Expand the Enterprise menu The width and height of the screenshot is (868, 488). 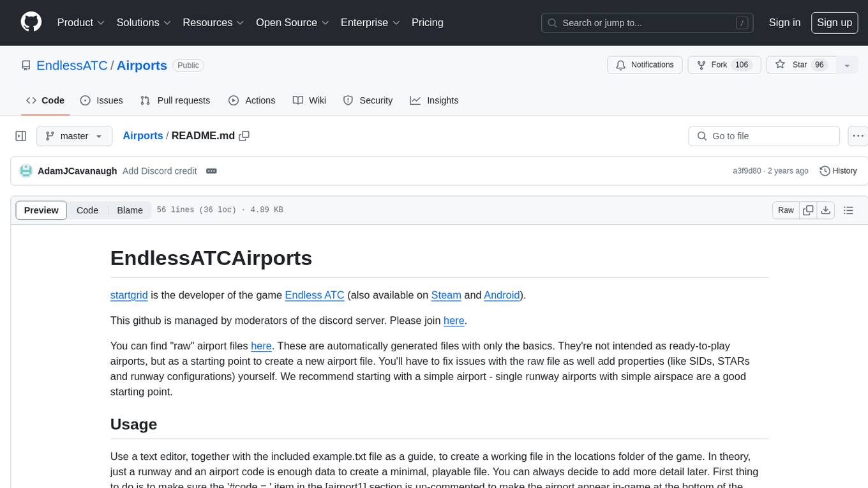click(370, 22)
